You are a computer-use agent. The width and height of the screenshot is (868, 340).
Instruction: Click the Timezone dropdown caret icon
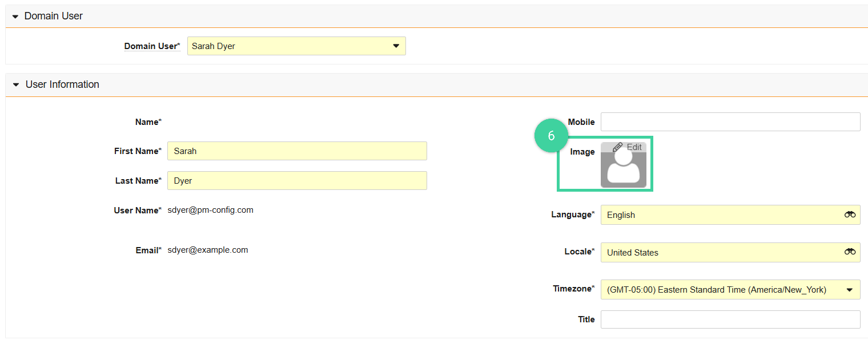[x=850, y=289]
